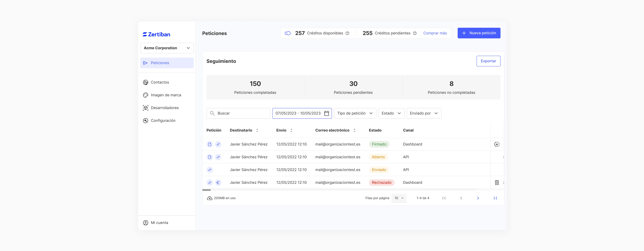Open Acme Corporation organization selector
Screen dimensions: 644x251
167,48
